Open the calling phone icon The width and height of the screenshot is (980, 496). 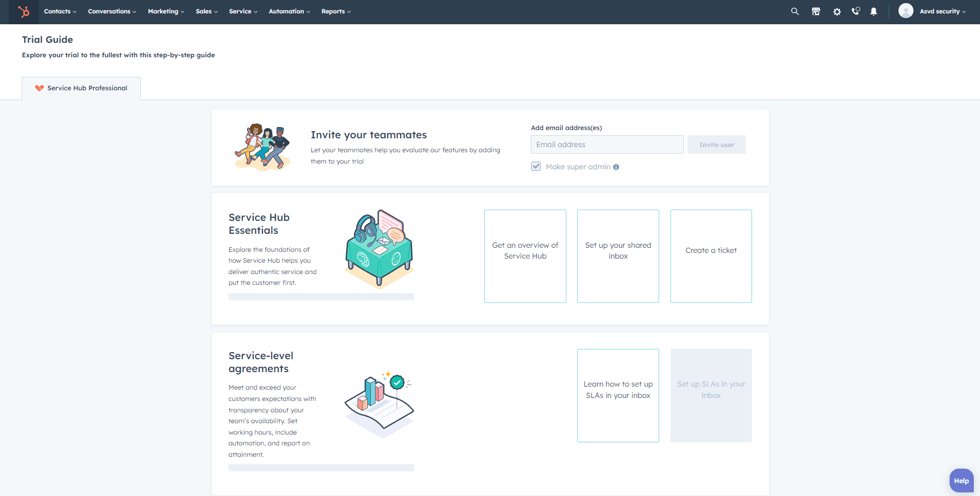click(856, 11)
